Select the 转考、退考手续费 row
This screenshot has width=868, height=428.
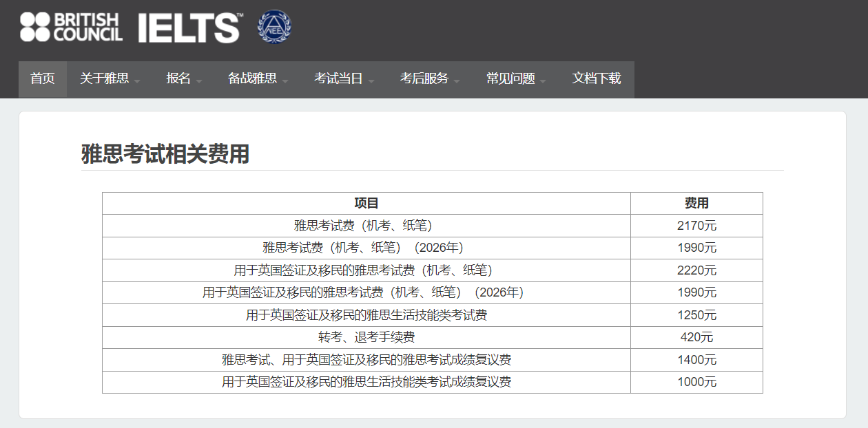pos(366,337)
